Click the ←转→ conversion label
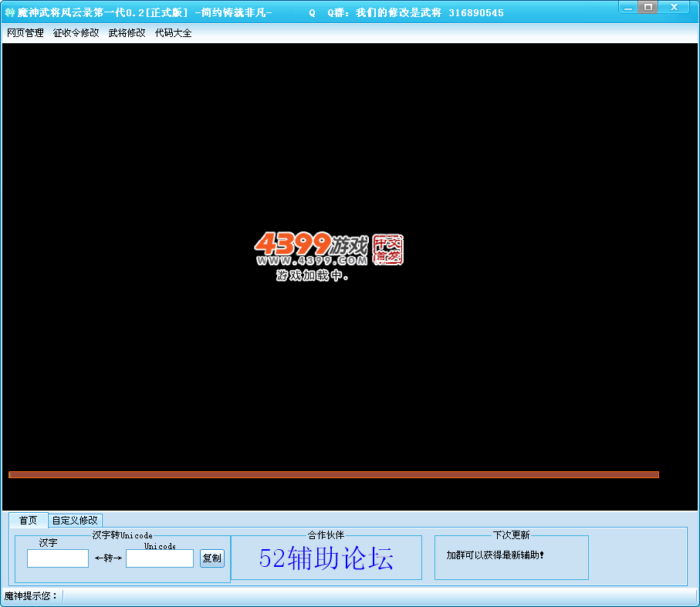The image size is (700, 607). tap(109, 558)
